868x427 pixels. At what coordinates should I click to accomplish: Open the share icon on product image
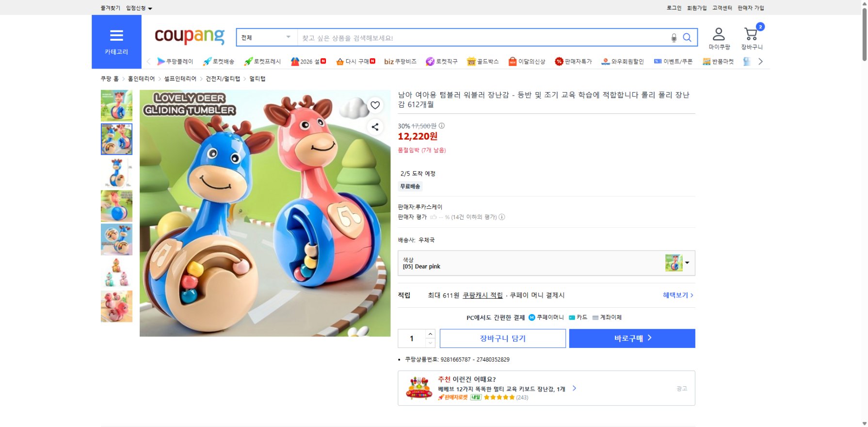(375, 127)
